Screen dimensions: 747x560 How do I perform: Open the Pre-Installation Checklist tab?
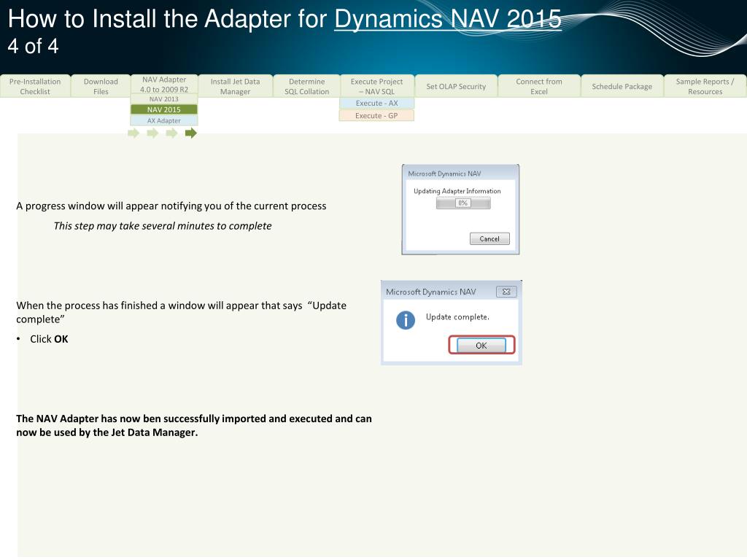pyautogui.click(x=35, y=86)
